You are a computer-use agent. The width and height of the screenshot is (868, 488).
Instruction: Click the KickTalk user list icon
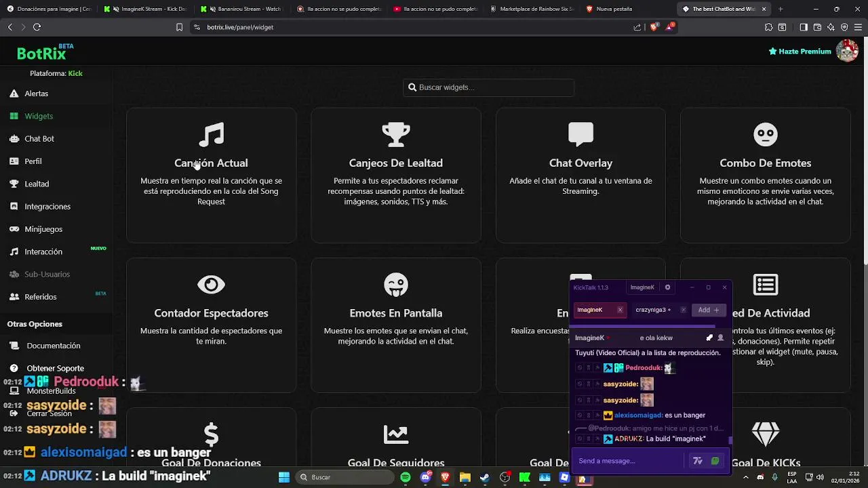pyautogui.click(x=720, y=338)
